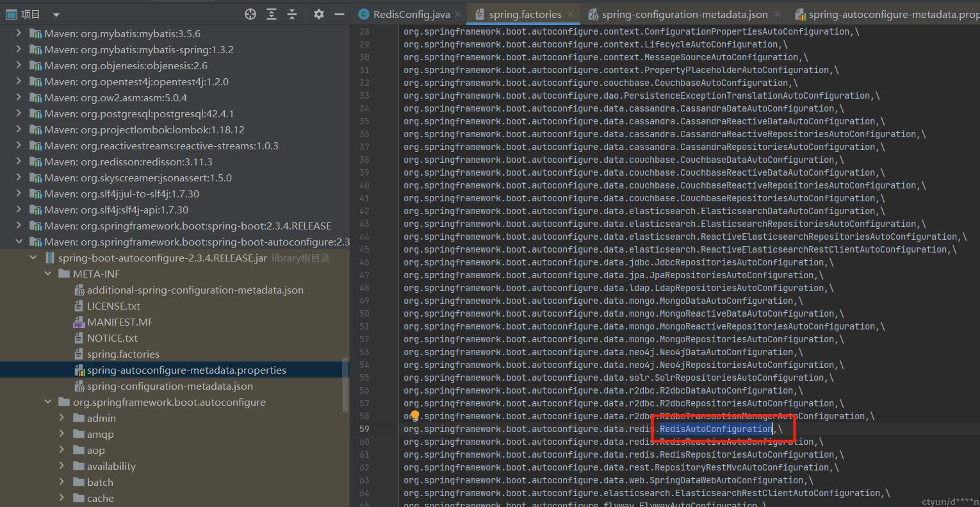Click the intention lightbulb at line 58
The height and width of the screenshot is (507, 980).
(414, 415)
